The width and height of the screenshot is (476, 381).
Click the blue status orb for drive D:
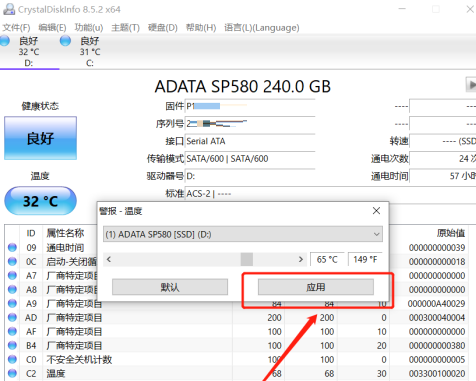tap(4, 41)
